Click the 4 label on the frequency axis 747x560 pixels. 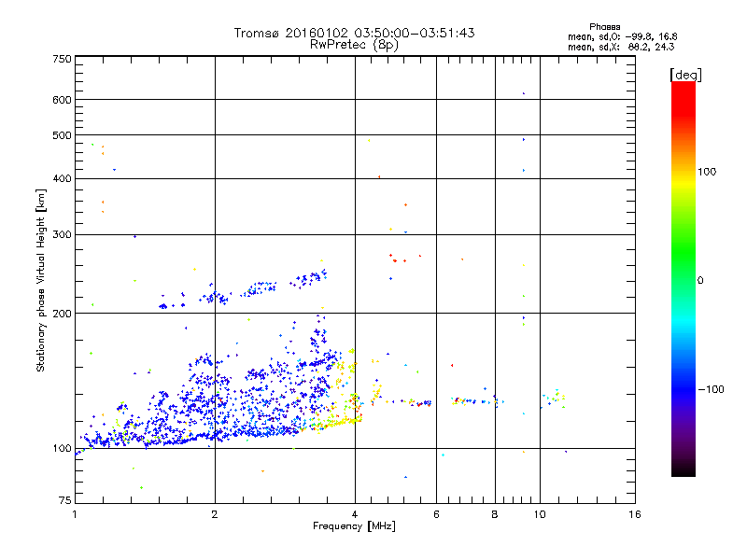coord(355,514)
